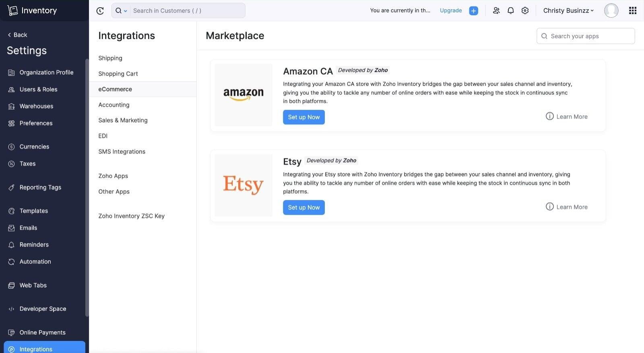
Task: Open the settings gear icon in header
Action: 525,11
